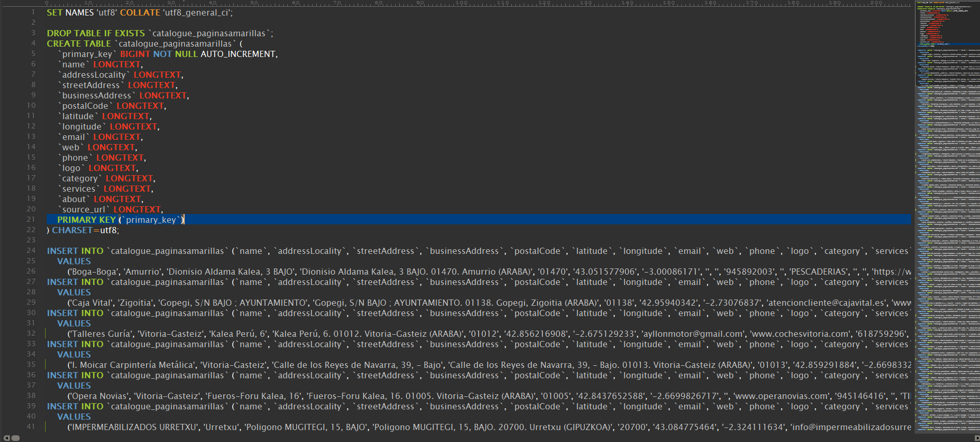
Task: Click column marker 100 on the ruler
Action: 461,3
